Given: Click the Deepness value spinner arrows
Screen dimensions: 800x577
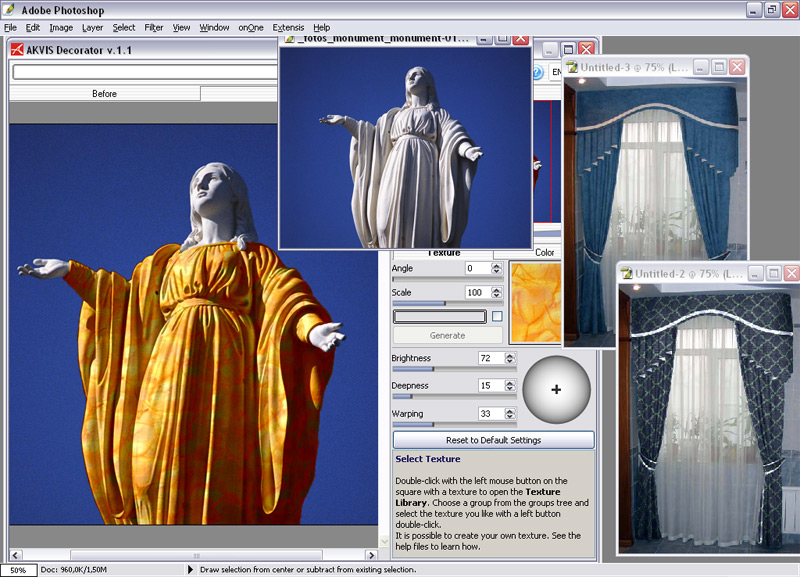Looking at the screenshot, I should point(510,386).
